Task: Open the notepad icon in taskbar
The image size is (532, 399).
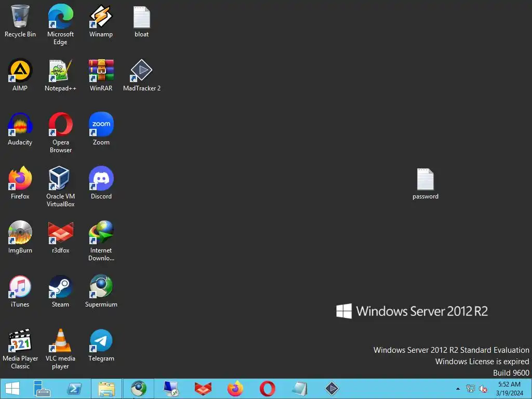Action: click(x=300, y=389)
